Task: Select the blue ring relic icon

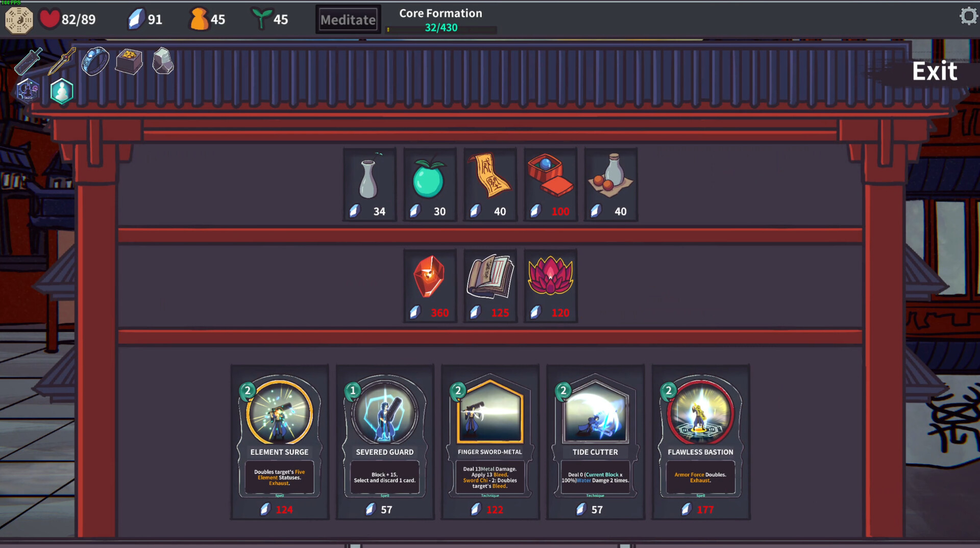Action: tap(94, 61)
